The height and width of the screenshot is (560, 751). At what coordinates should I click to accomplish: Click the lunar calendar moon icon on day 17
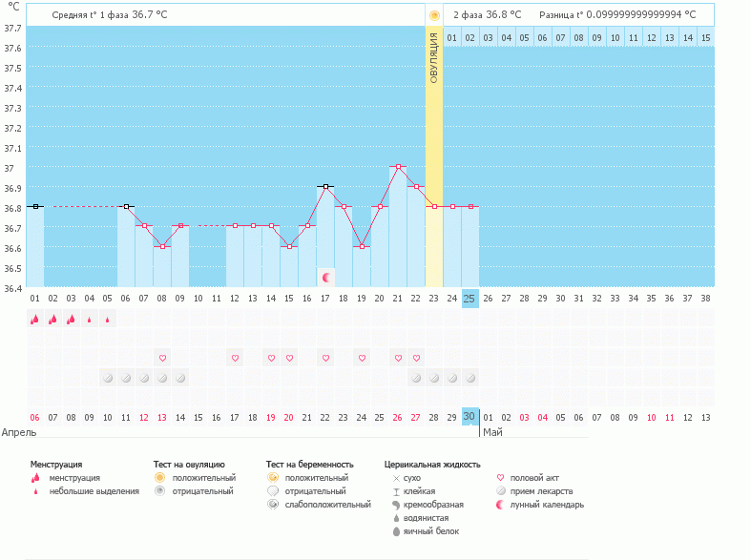(326, 278)
